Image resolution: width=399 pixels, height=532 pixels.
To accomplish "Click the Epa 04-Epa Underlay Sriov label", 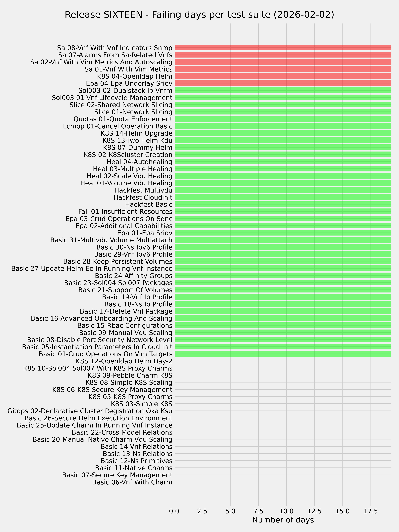I will (129, 83).
